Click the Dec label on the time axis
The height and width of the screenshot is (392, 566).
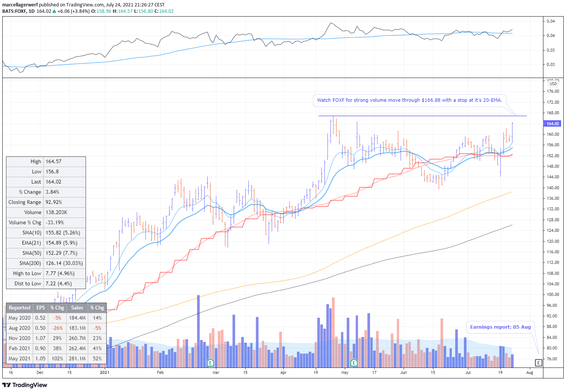pos(40,372)
